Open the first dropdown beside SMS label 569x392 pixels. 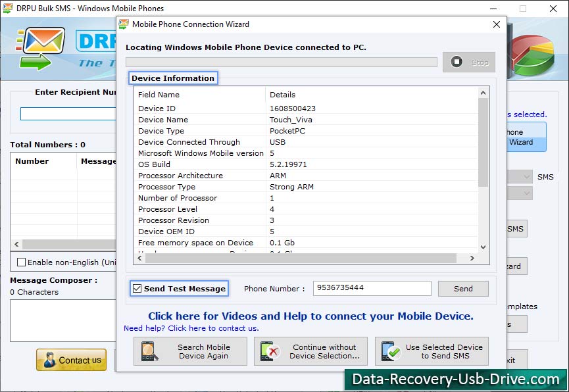(519, 177)
